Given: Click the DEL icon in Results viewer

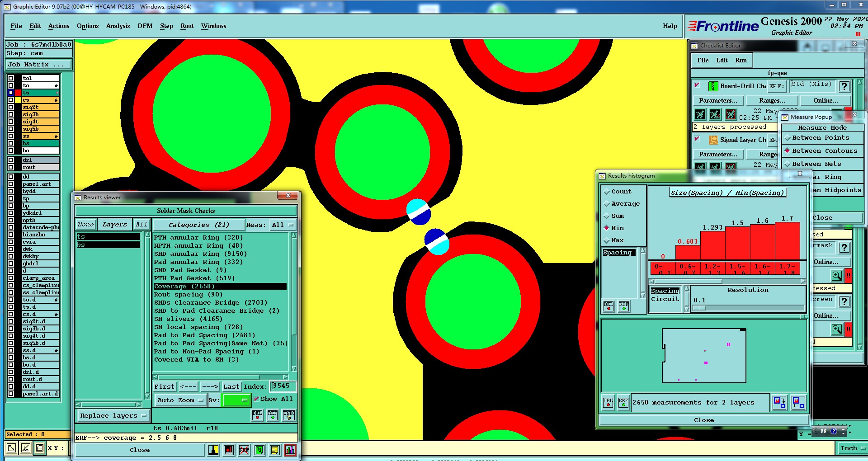Looking at the screenshot, I should click(257, 415).
